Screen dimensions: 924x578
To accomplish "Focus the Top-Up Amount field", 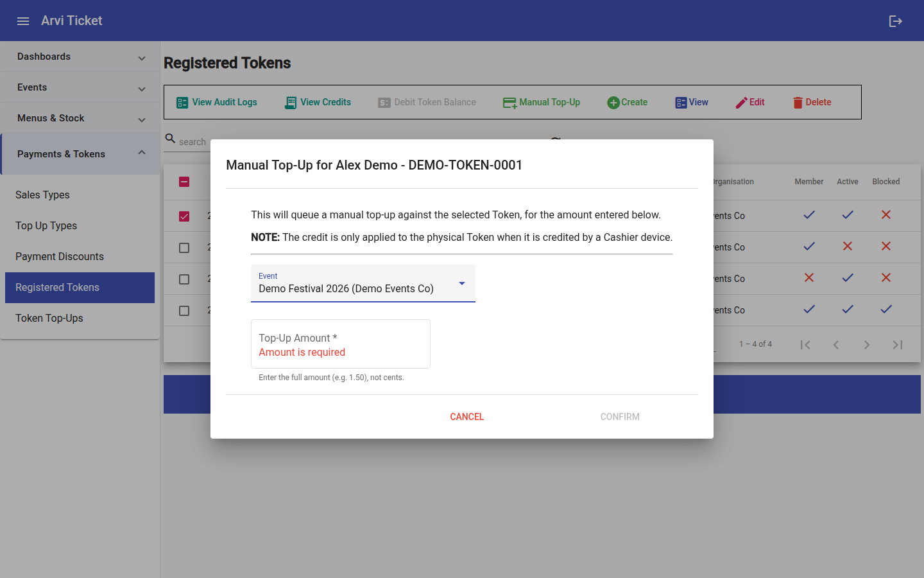I will pos(341,344).
